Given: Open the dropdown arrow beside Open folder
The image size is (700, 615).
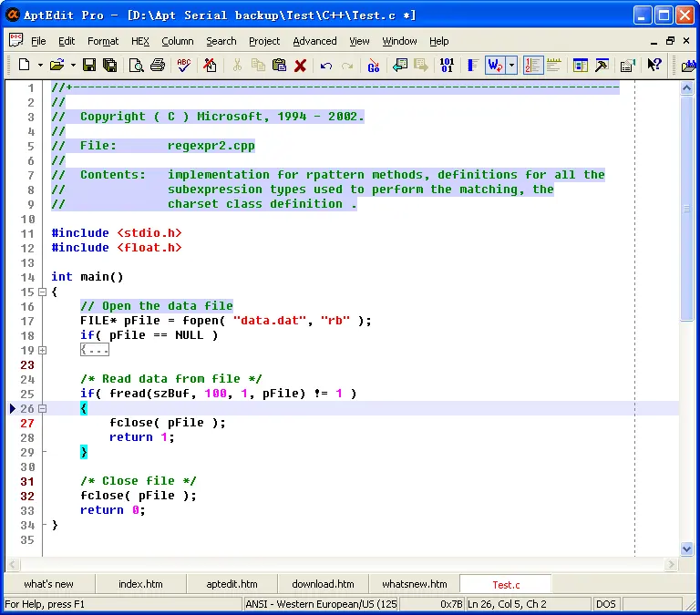Looking at the screenshot, I should (x=71, y=66).
